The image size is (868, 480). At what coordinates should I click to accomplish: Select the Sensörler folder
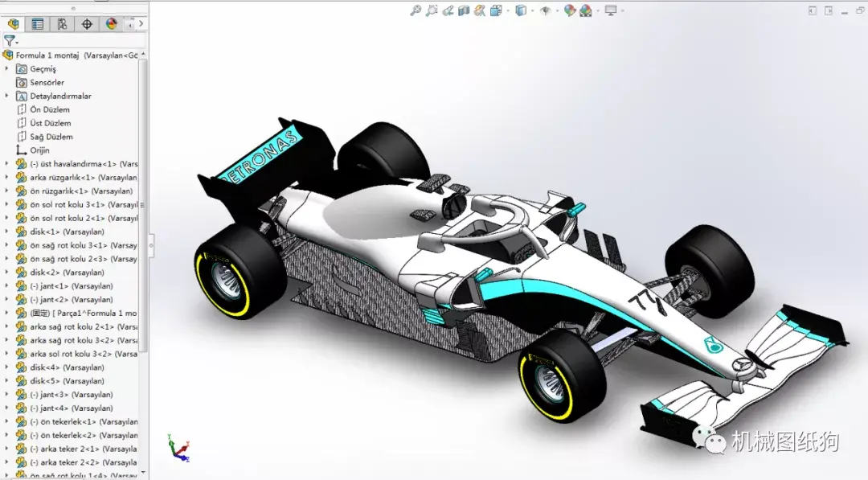click(x=40, y=83)
